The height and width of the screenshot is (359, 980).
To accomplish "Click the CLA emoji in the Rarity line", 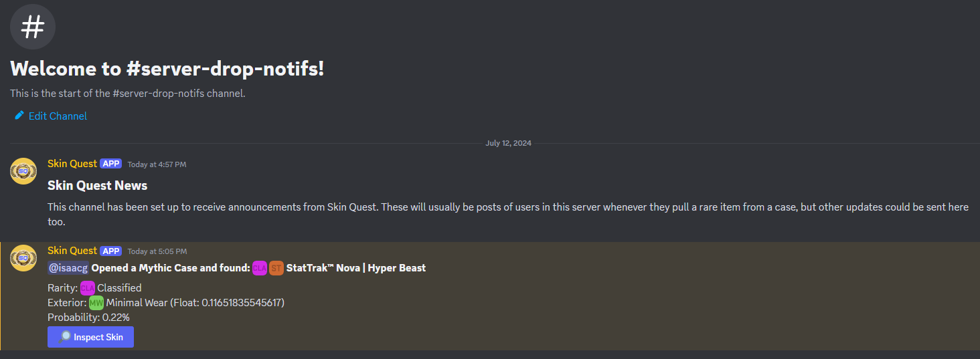I will point(88,288).
